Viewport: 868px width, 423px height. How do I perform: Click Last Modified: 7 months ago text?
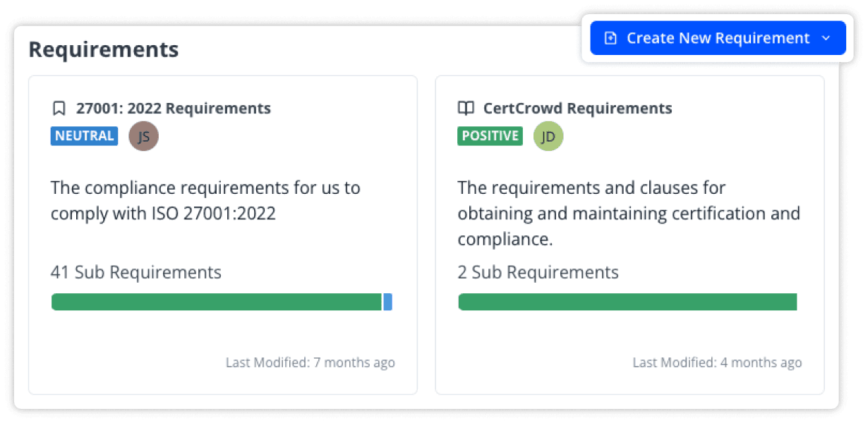[x=309, y=362]
